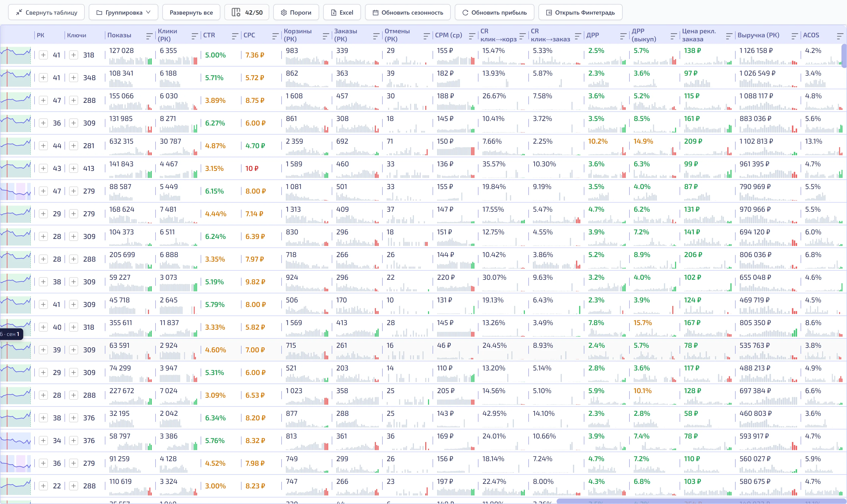Screen dimensions: 847x504
Task: Open Пороги thresholds settings
Action: (x=296, y=13)
